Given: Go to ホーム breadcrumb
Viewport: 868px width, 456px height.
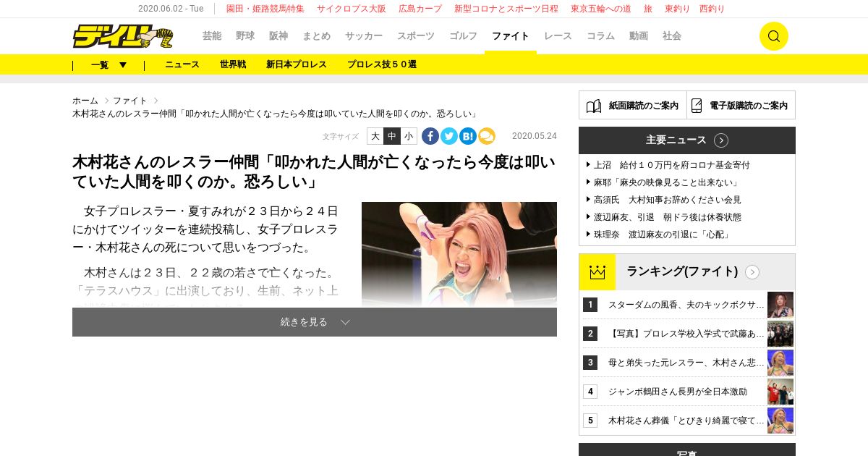Looking at the screenshot, I should pyautogui.click(x=85, y=101).
